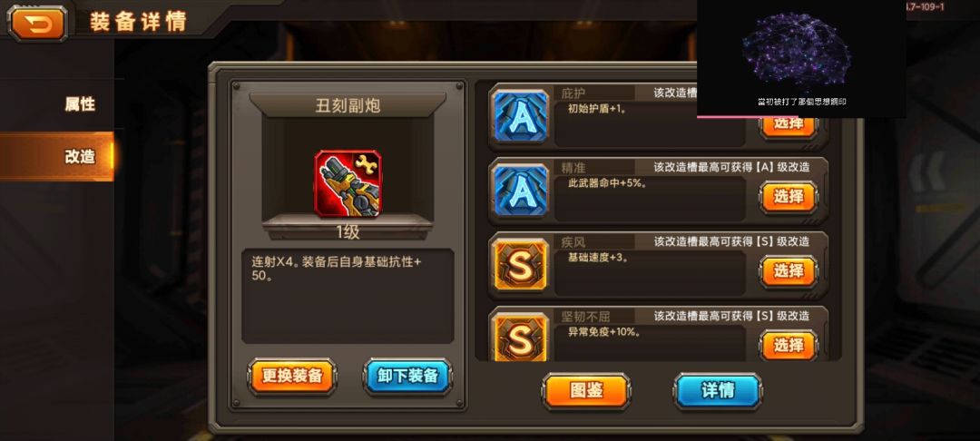
Task: Select the S-grade 疾风 modification badge
Action: coord(521,265)
